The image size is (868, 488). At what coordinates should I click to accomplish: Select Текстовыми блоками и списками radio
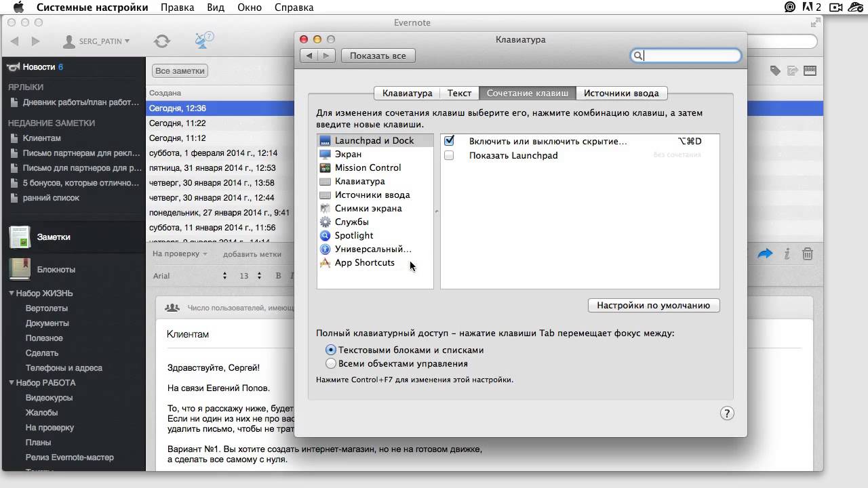pos(331,350)
